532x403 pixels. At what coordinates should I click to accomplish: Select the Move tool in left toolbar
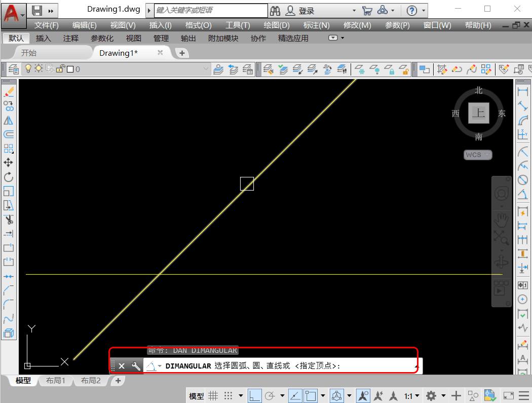pos(9,163)
